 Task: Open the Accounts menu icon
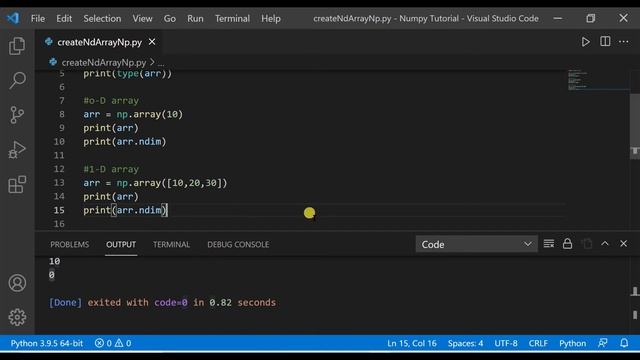[x=17, y=283]
